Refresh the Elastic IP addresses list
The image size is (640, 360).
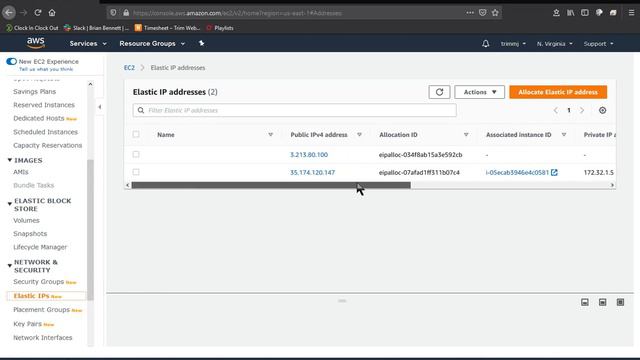tap(439, 92)
